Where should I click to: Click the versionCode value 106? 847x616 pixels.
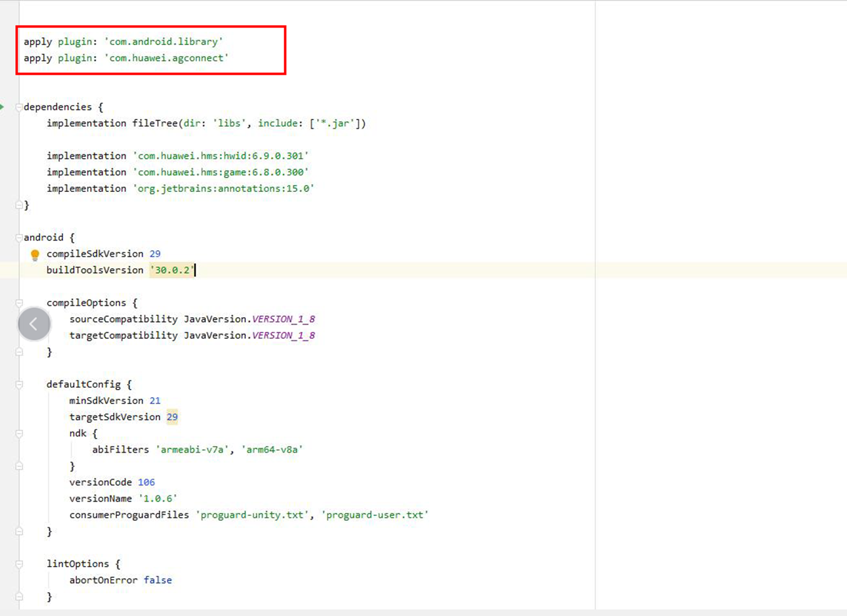[x=146, y=482]
